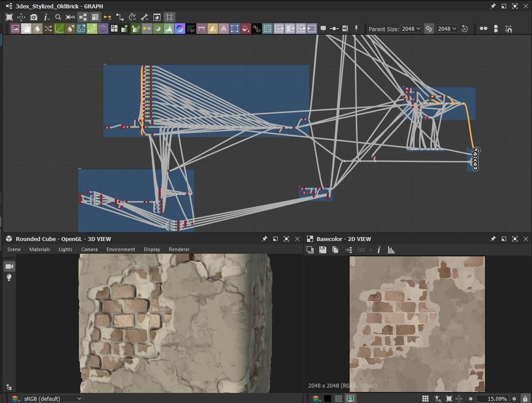Toggle node link display mode button

tap(83, 17)
